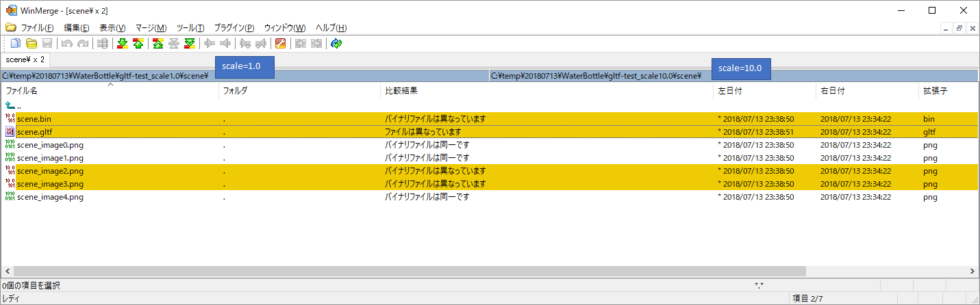This screenshot has width=980, height=305.
Task: Open the マージ(M) menu
Action: point(151,28)
